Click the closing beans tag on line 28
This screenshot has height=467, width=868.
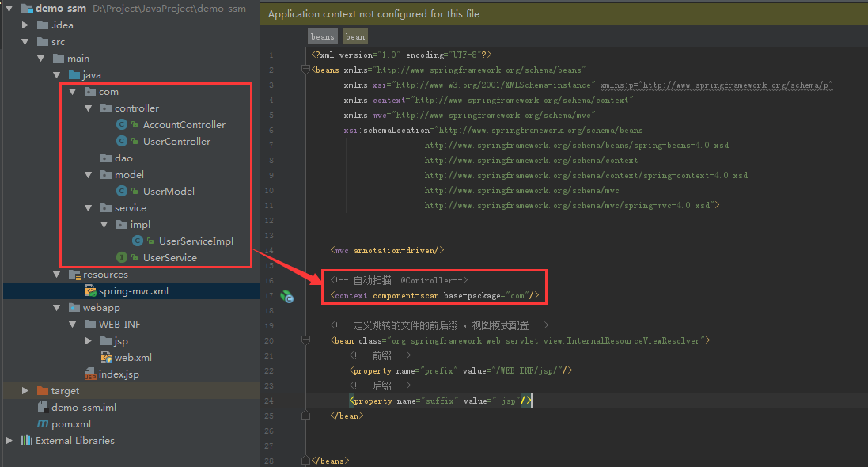coord(330,461)
